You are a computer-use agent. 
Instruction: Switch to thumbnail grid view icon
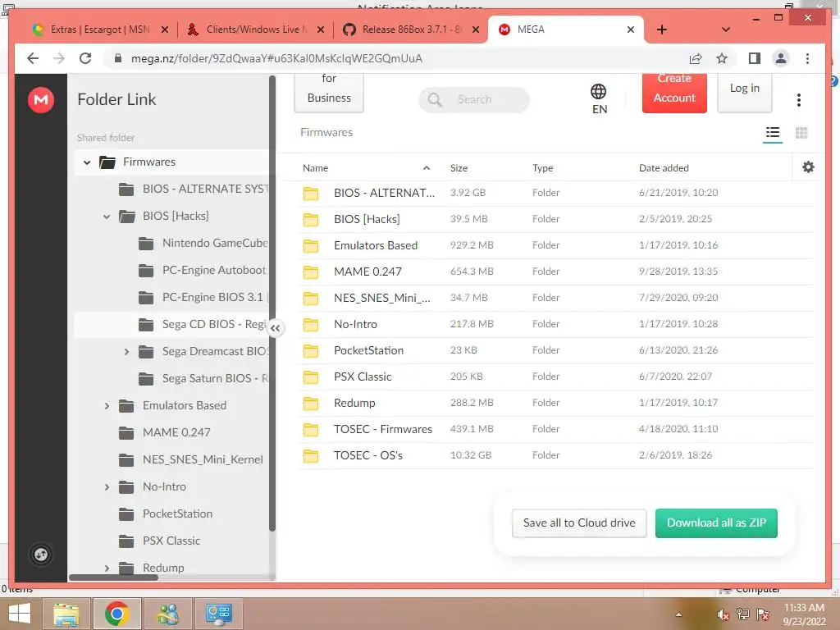click(801, 132)
